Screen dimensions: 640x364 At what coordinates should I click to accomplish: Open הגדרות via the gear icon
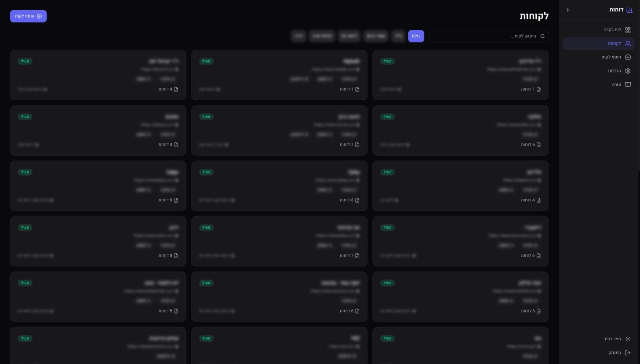pyautogui.click(x=628, y=71)
